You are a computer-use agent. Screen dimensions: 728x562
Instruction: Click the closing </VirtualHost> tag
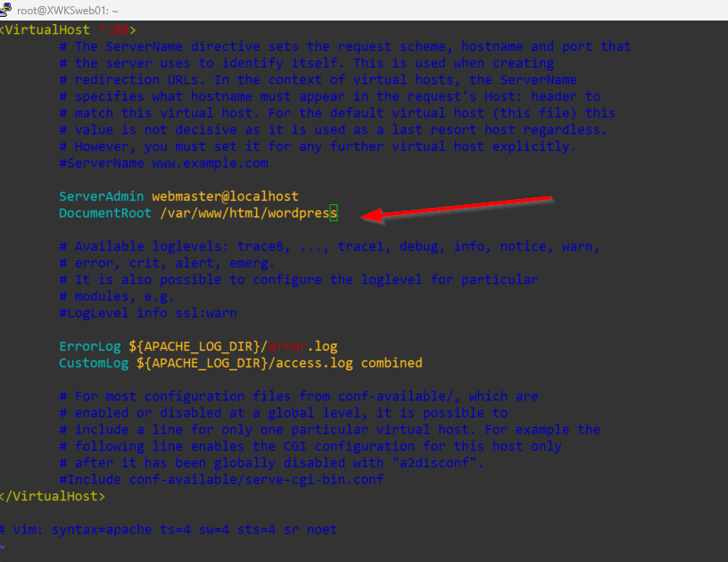[53, 496]
